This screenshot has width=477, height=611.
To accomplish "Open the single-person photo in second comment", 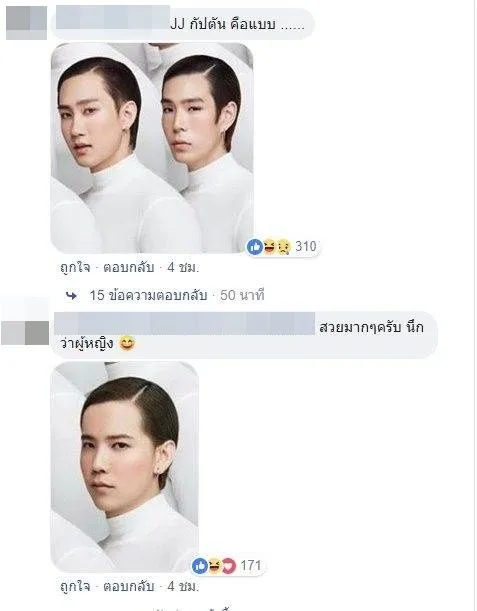I will 125,467.
